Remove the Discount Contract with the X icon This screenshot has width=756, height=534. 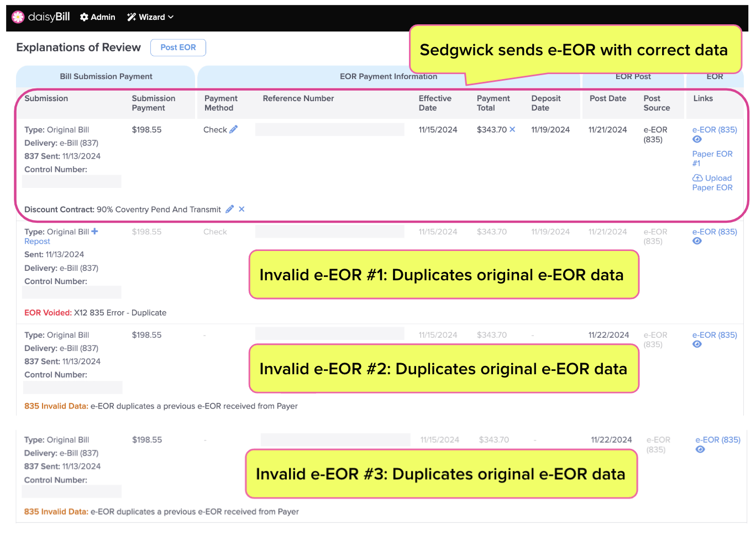coord(242,209)
